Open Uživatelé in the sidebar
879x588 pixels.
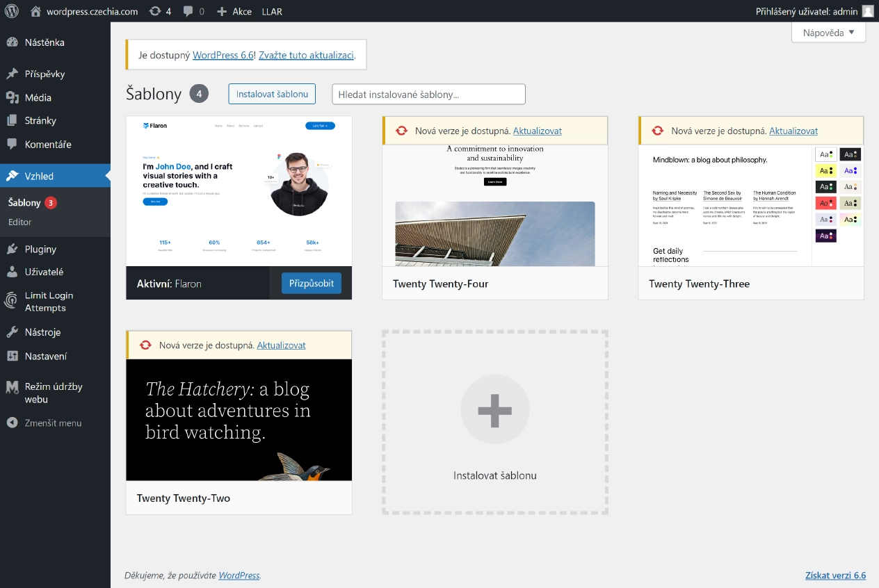pyautogui.click(x=44, y=272)
